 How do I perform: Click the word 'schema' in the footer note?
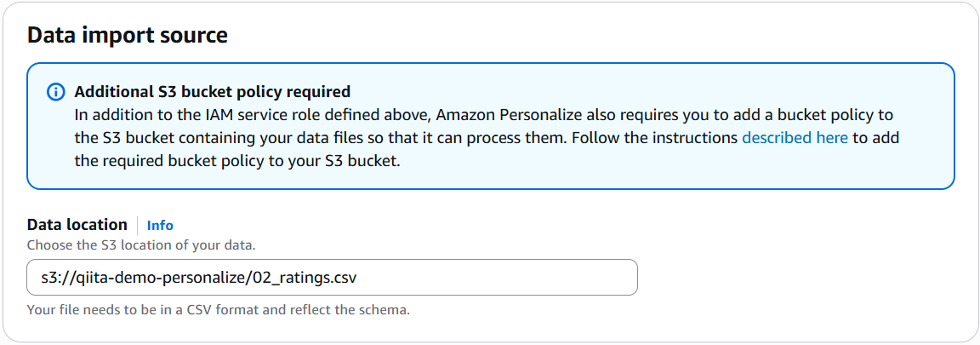click(x=385, y=309)
